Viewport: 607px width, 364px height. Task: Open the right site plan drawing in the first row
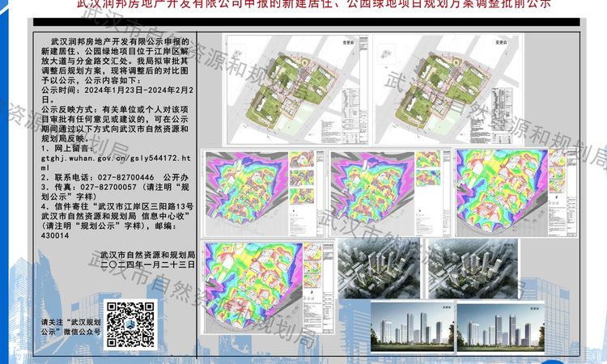coord(448,90)
